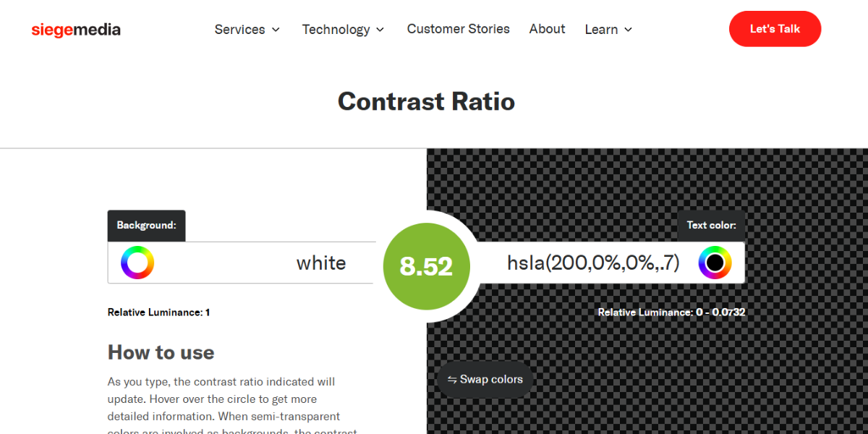The width and height of the screenshot is (868, 434).
Task: Select the Text color label chip
Action: coord(711,225)
